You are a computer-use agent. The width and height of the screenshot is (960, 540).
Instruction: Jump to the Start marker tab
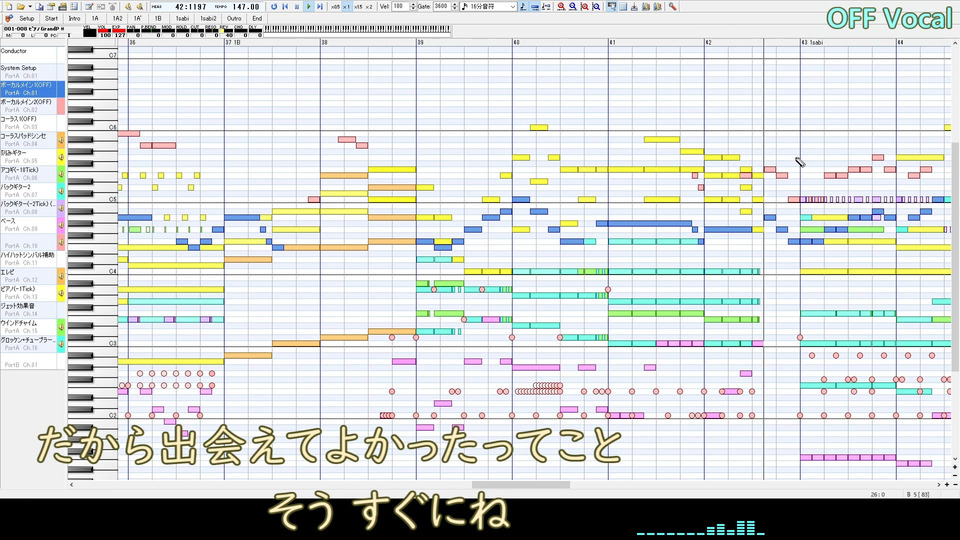51,18
